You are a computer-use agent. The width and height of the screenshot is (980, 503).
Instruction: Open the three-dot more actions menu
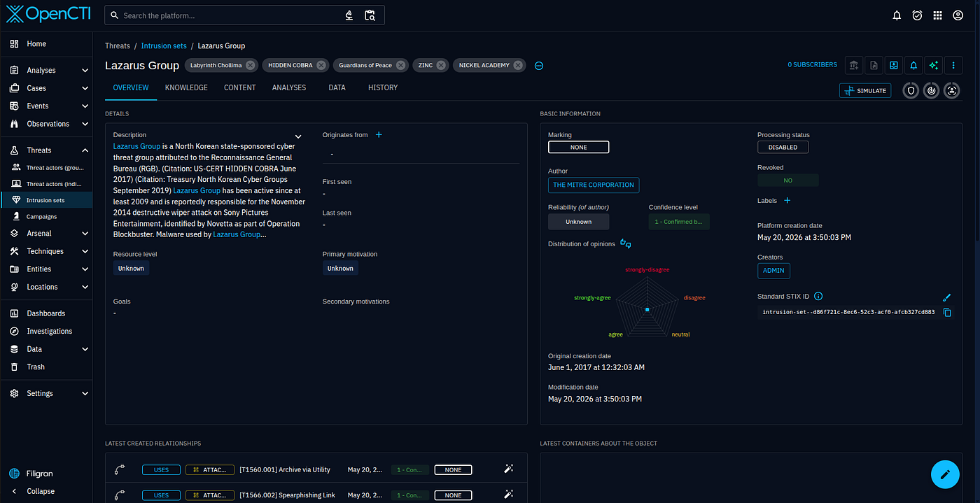[x=953, y=65]
